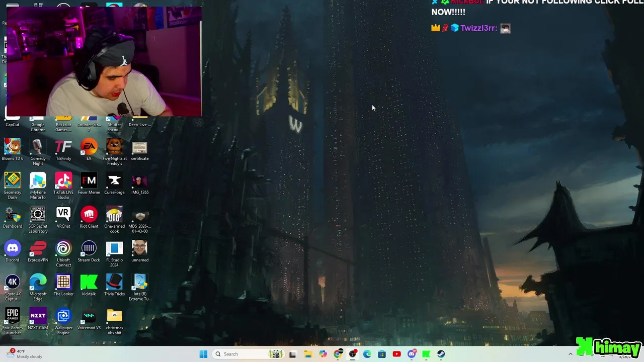The image size is (644, 362).
Task: Select the Stream Deck shortcut
Action: [x=89, y=252]
